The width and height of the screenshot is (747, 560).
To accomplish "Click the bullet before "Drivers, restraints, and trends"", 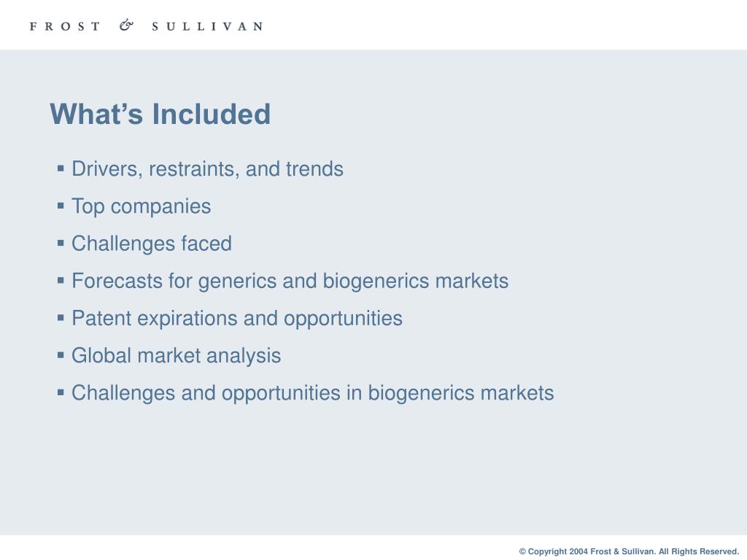I will [x=61, y=168].
